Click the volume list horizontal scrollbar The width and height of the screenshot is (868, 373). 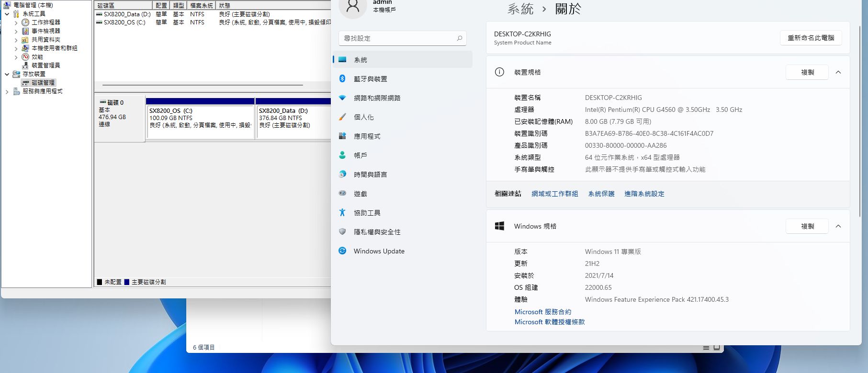pos(203,85)
